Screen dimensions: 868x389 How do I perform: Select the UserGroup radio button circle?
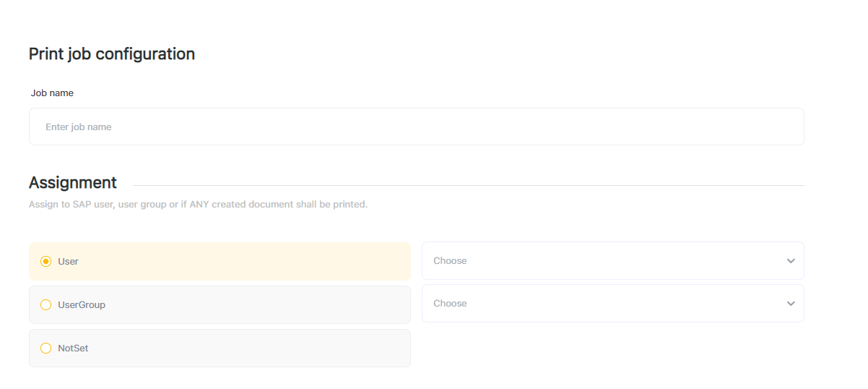coord(46,304)
